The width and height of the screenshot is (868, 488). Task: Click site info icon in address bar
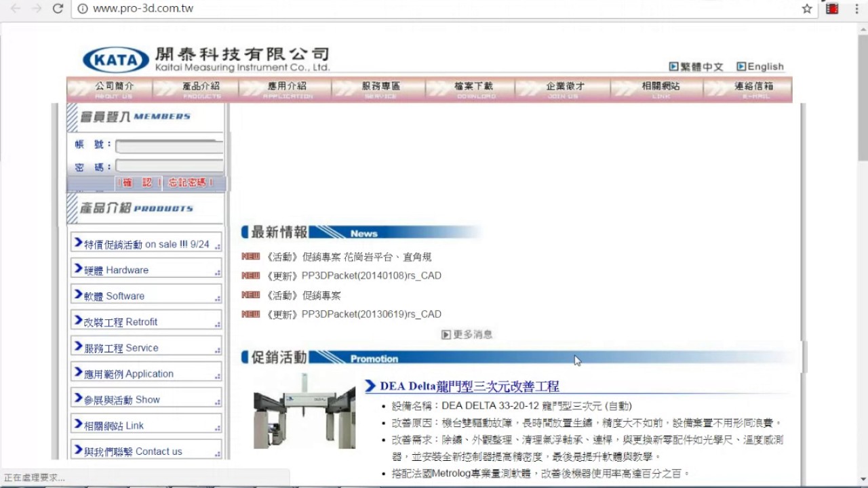(x=83, y=9)
